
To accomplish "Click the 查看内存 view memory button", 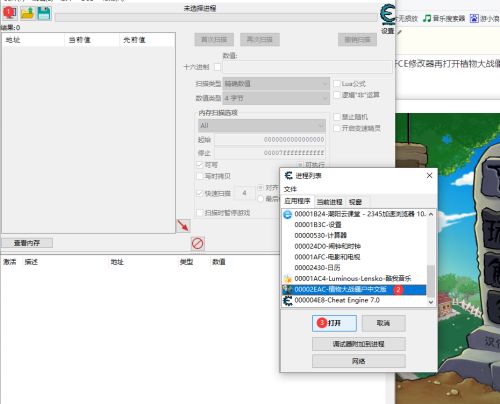I will [x=27, y=243].
